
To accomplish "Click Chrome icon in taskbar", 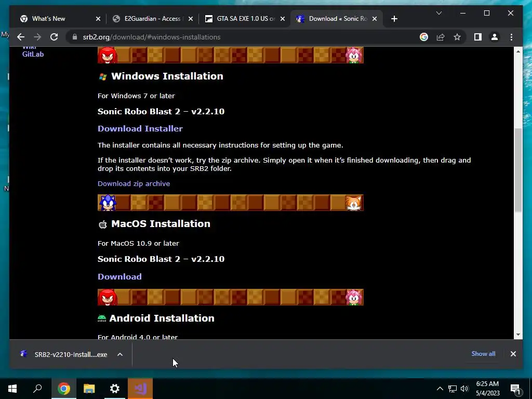I will (63, 389).
